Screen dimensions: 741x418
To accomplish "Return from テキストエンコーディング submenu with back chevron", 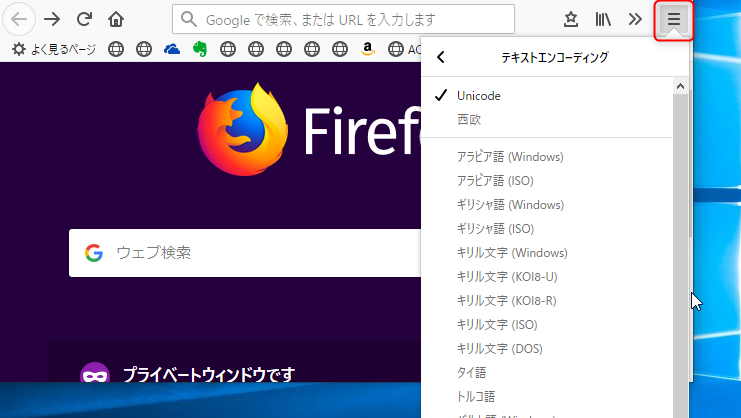I will [x=441, y=57].
